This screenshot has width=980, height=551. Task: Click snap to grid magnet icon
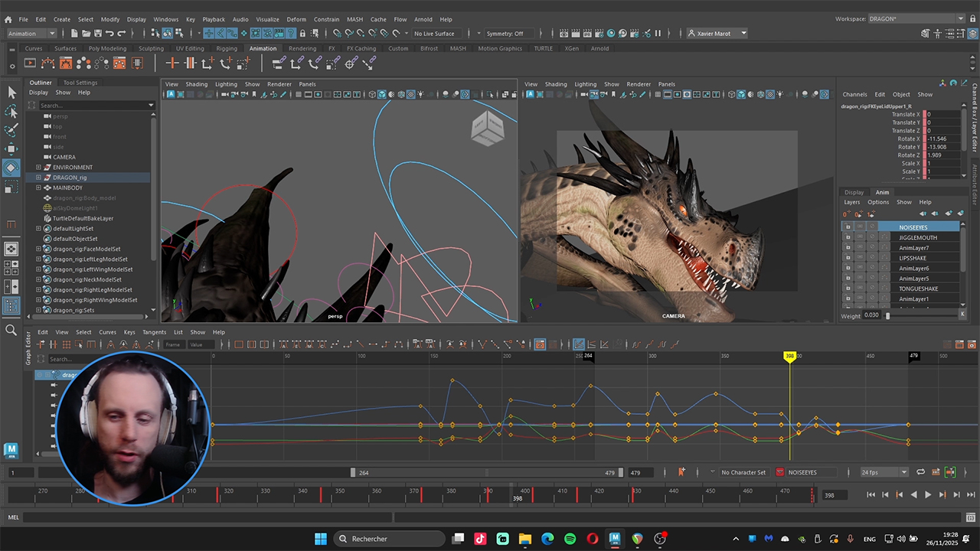(337, 33)
